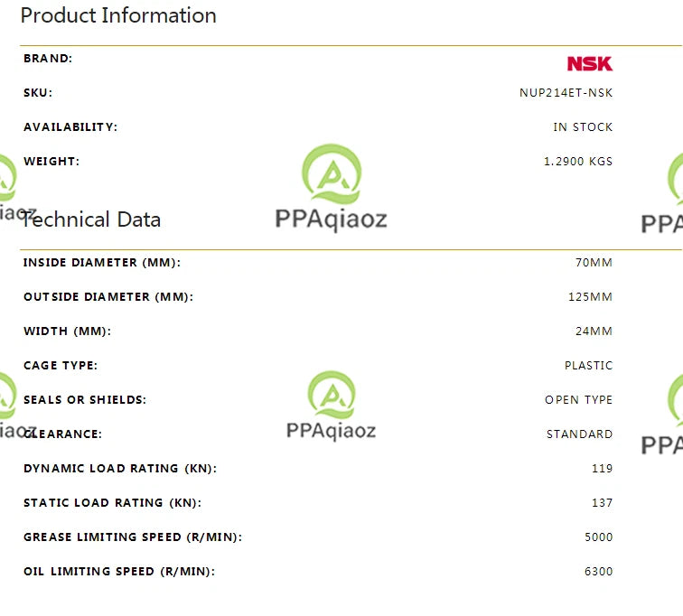The width and height of the screenshot is (683, 616).
Task: Click the BRAND label
Action: pyautogui.click(x=48, y=59)
